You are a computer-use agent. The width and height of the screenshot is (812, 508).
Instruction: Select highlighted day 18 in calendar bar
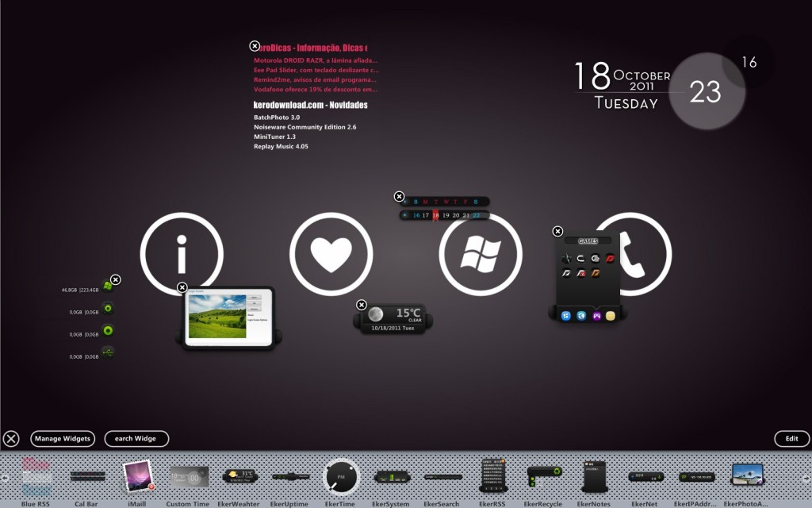(435, 215)
